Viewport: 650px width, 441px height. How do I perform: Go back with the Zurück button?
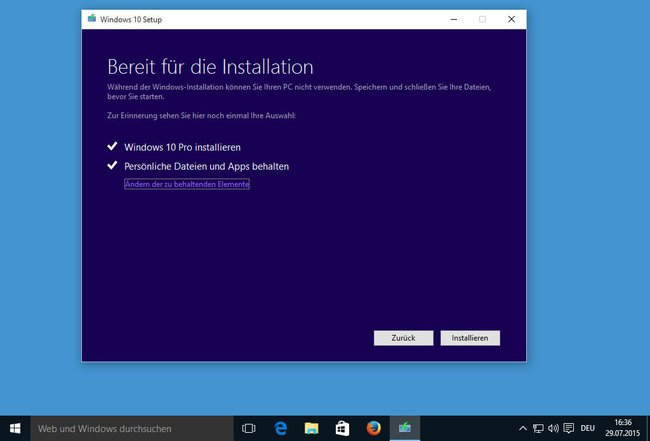[x=403, y=338]
